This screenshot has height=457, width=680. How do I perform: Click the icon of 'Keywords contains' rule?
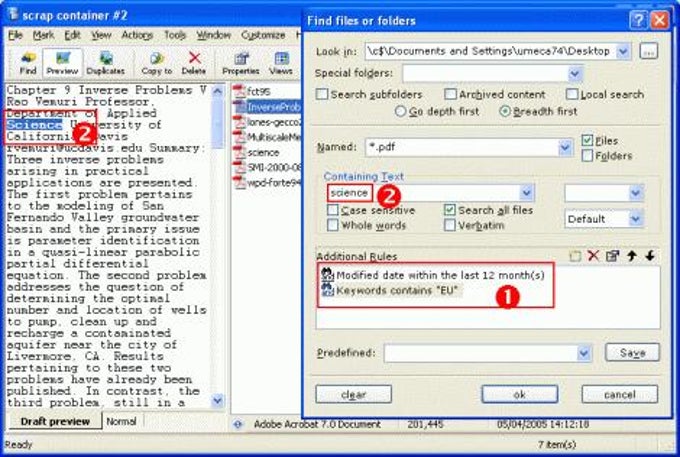327,290
